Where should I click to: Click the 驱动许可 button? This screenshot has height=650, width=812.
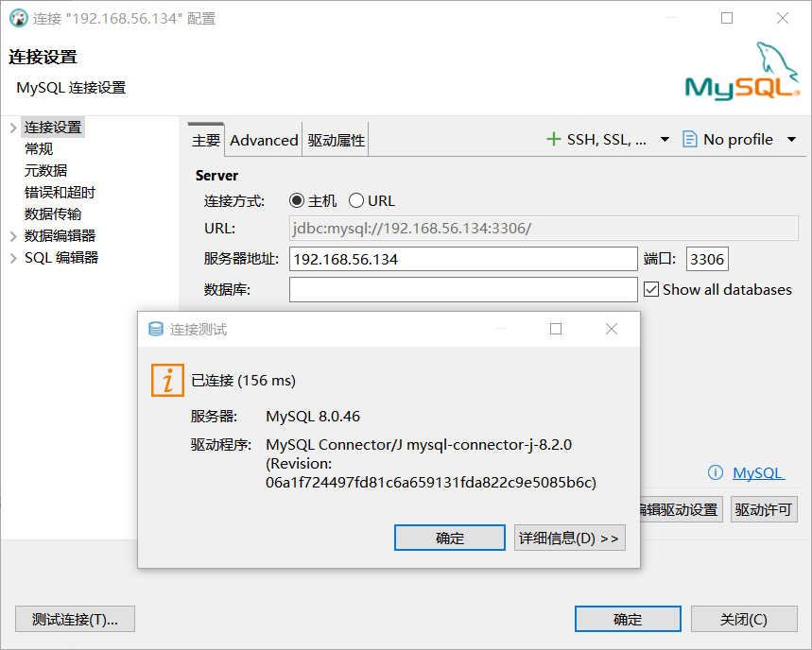(x=764, y=509)
